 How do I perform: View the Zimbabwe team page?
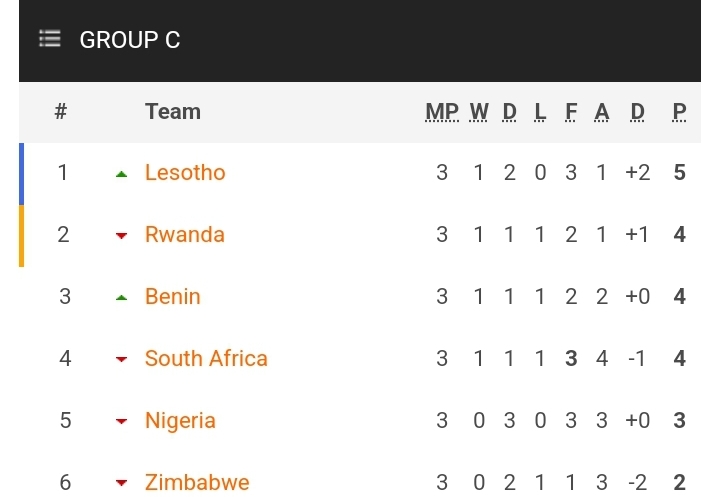197,483
